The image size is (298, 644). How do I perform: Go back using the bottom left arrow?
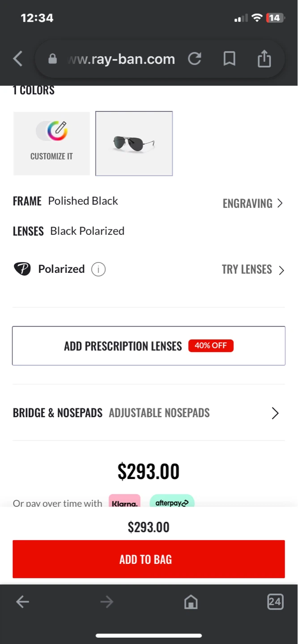coord(22,602)
